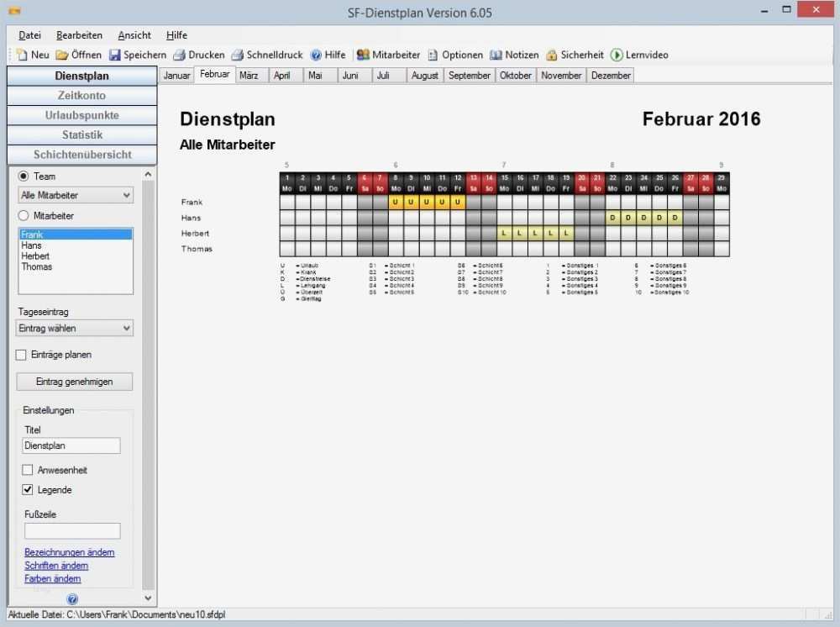
Task: Open a file using the Öffnen icon
Action: tap(76, 55)
